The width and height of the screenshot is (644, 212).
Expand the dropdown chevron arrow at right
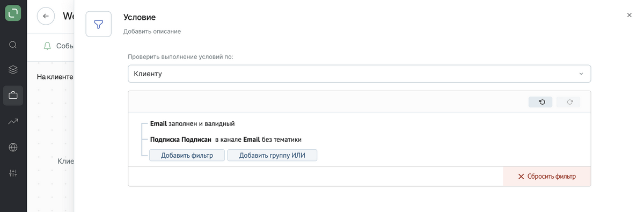pos(581,74)
